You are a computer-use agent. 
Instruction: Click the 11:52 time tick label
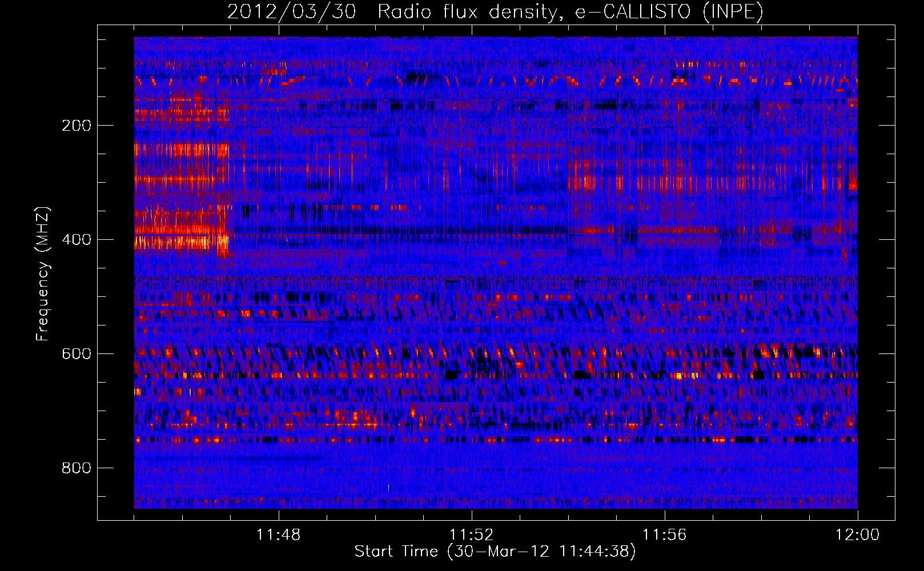(472, 535)
